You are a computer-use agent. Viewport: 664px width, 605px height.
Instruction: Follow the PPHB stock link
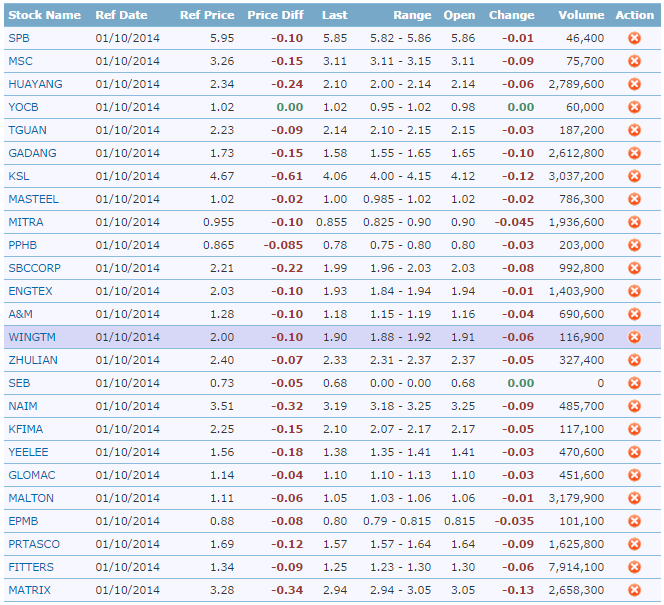click(23, 245)
